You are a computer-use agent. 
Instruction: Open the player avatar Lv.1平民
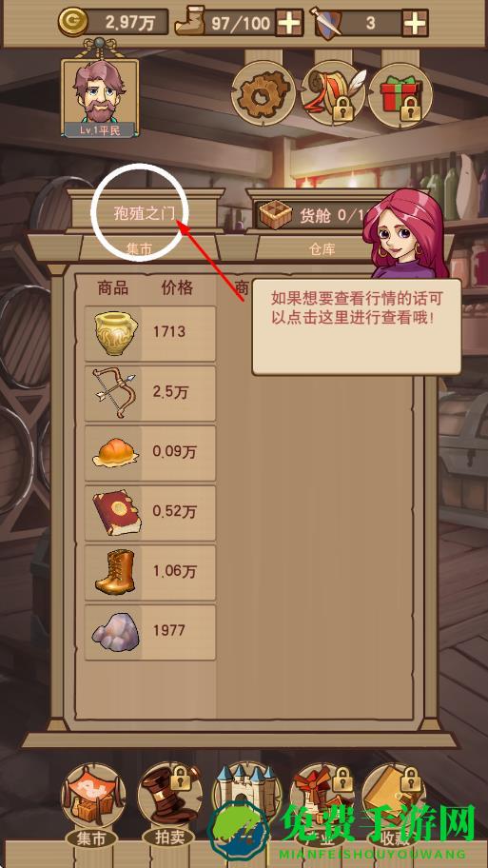pos(100,97)
